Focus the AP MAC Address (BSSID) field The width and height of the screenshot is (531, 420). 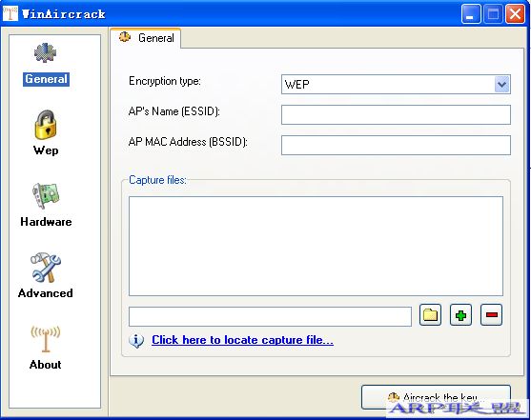click(396, 145)
